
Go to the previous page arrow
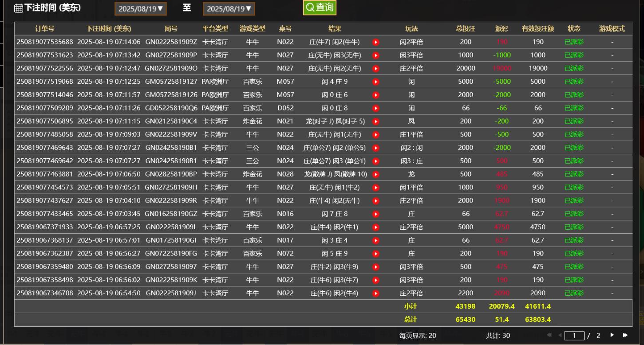[559, 335]
